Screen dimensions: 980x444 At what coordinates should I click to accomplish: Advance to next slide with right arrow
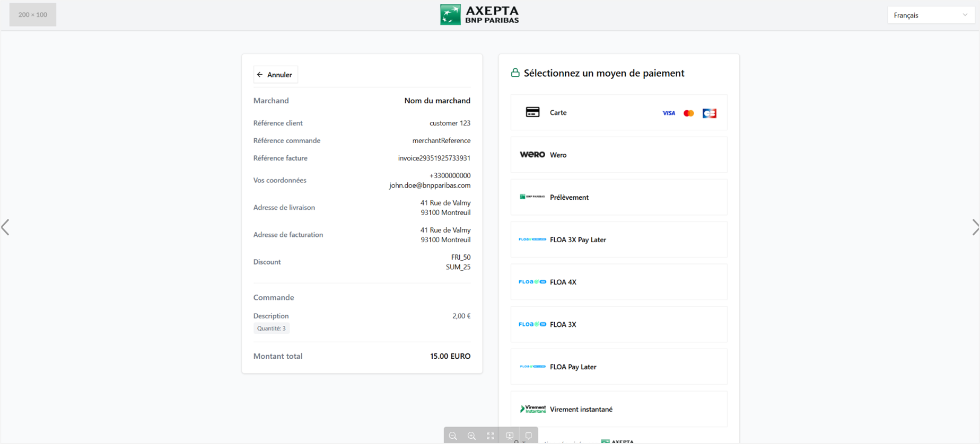coord(974,227)
